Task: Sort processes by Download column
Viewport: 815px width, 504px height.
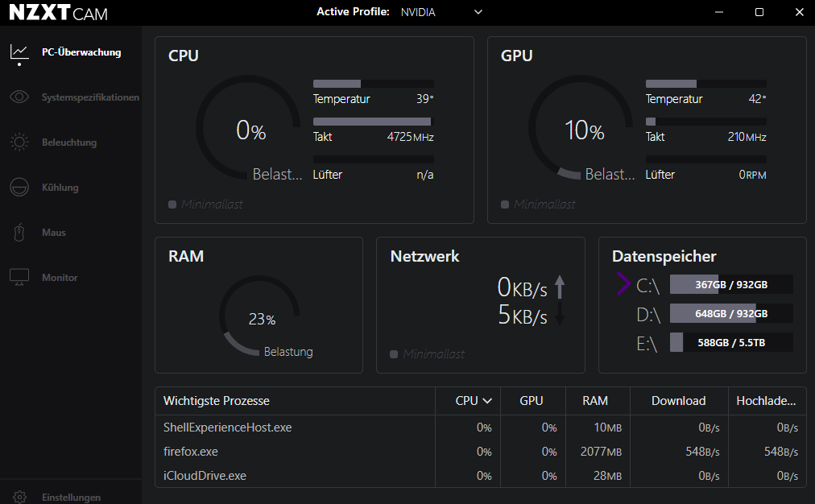Action: pos(678,401)
